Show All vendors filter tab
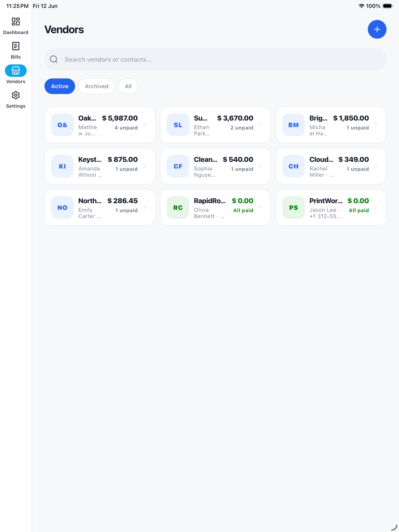This screenshot has height=532, width=399. [x=128, y=86]
